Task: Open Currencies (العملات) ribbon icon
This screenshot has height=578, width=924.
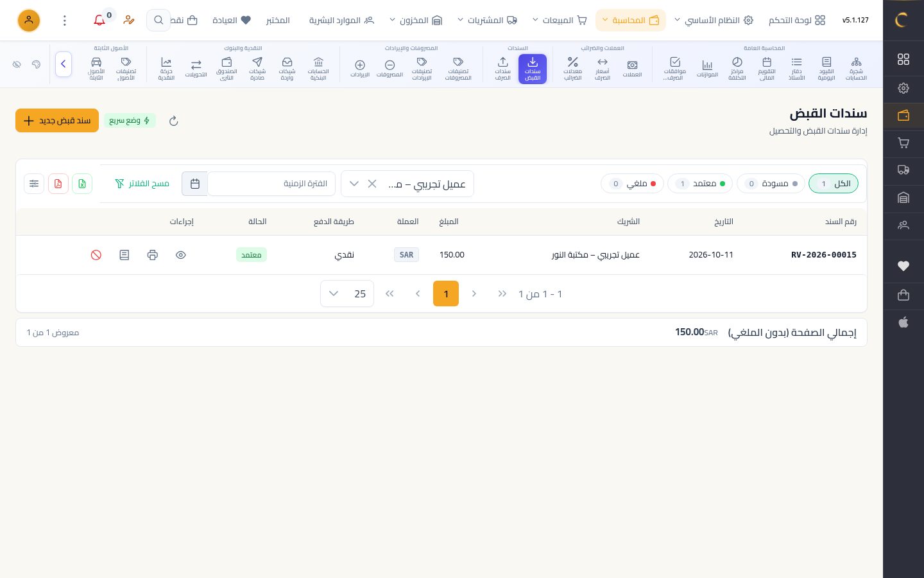Action: pyautogui.click(x=632, y=68)
